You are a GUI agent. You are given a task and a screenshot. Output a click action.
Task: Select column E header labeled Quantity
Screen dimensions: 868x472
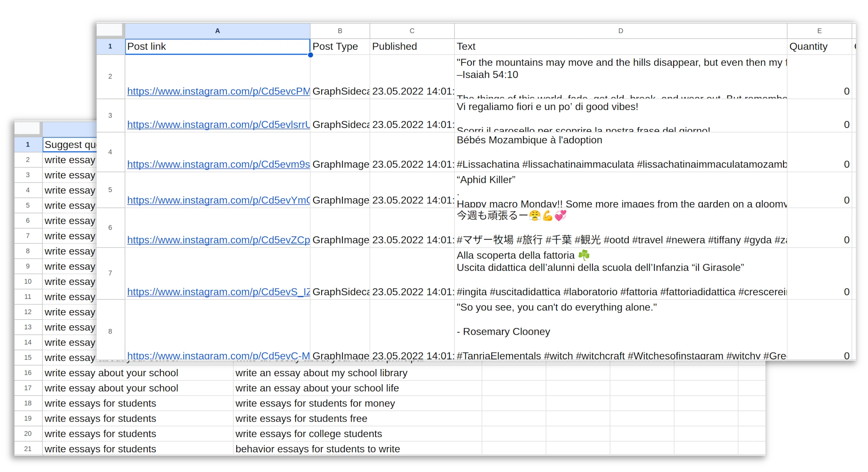[819, 31]
